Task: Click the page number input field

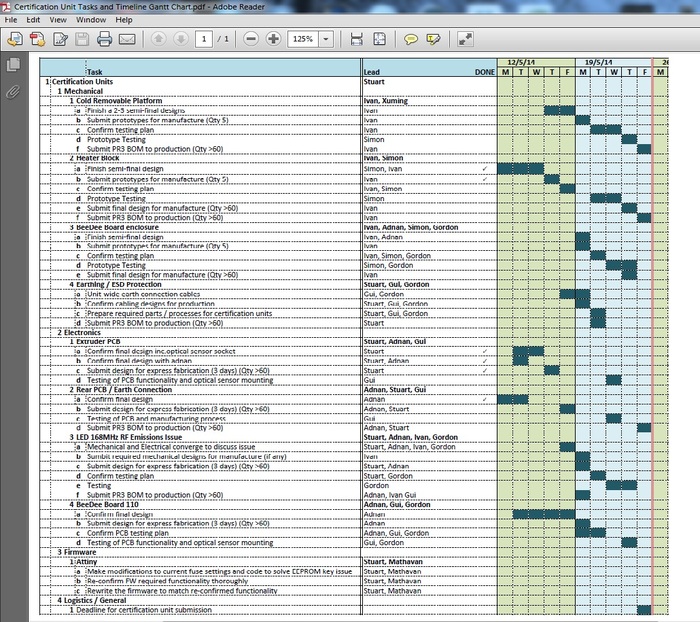Action: tap(204, 39)
